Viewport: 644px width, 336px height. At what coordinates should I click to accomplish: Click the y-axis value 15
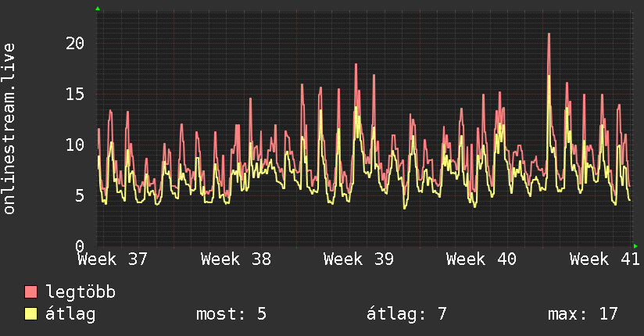(75, 94)
